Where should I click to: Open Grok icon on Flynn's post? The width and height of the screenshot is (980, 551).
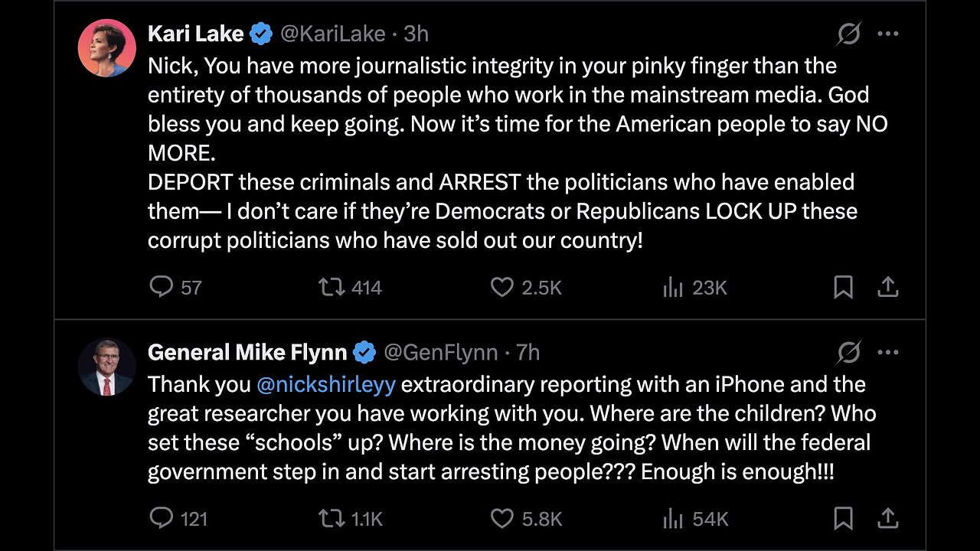pyautogui.click(x=848, y=352)
